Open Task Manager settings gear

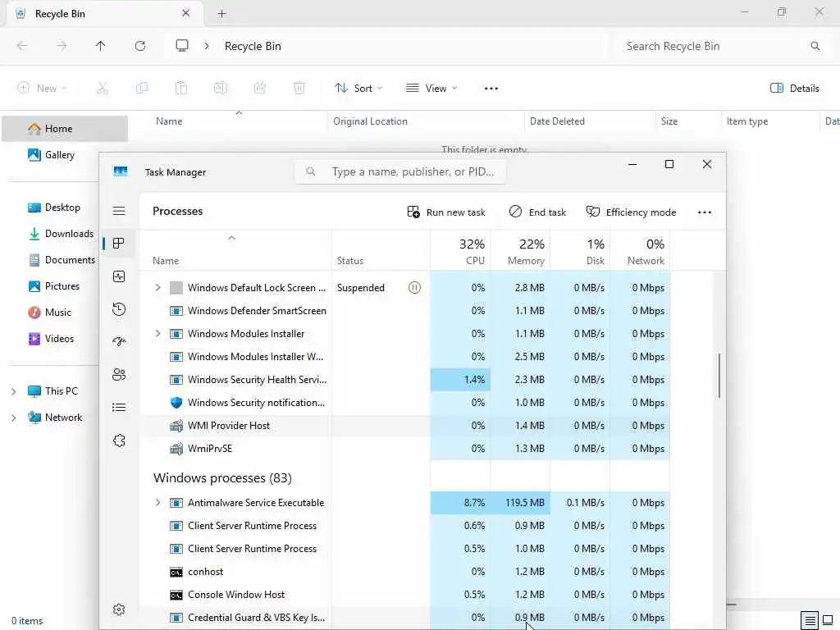119,609
